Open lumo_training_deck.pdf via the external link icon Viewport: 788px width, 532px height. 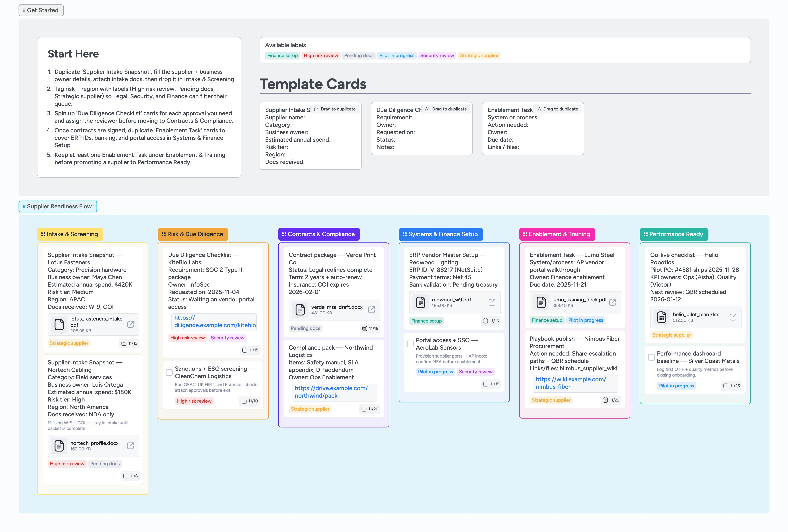click(x=613, y=302)
